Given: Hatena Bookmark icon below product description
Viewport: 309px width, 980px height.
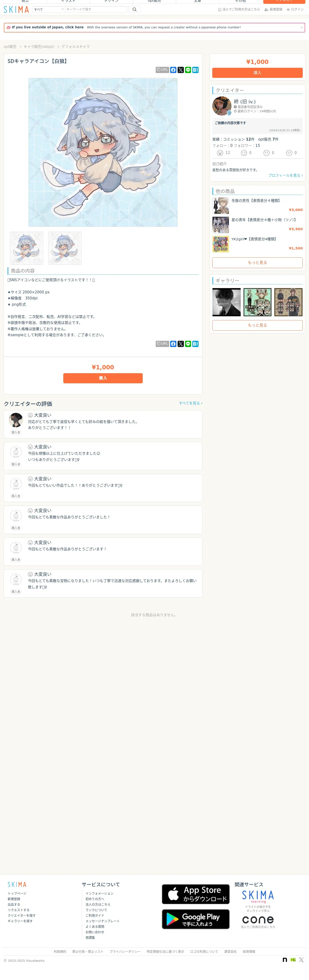Looking at the screenshot, I should click(x=195, y=344).
